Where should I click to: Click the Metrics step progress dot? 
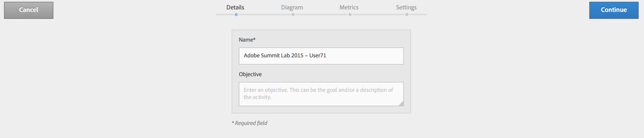click(350, 15)
